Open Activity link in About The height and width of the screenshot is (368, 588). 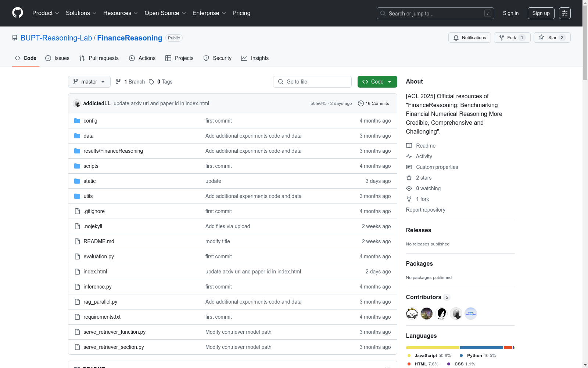pos(419,156)
